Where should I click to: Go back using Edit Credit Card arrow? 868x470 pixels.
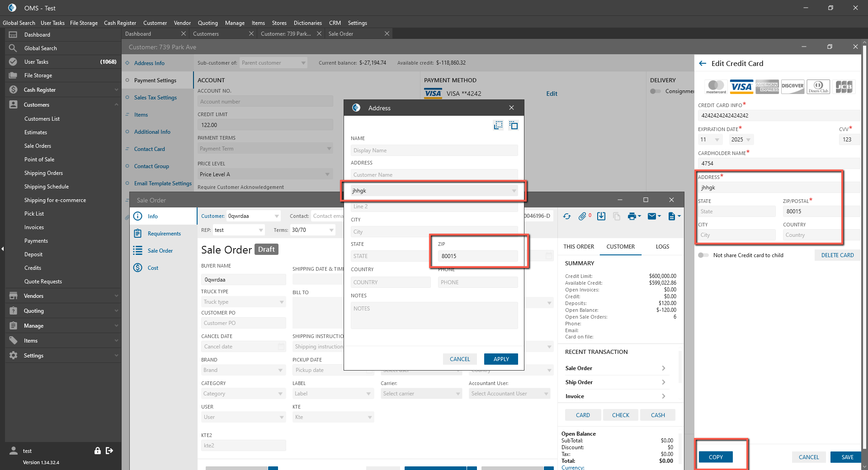click(703, 64)
